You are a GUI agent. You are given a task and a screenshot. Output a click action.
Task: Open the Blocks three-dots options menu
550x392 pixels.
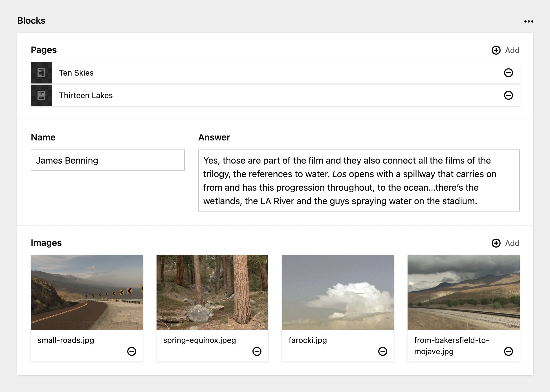coord(529,21)
